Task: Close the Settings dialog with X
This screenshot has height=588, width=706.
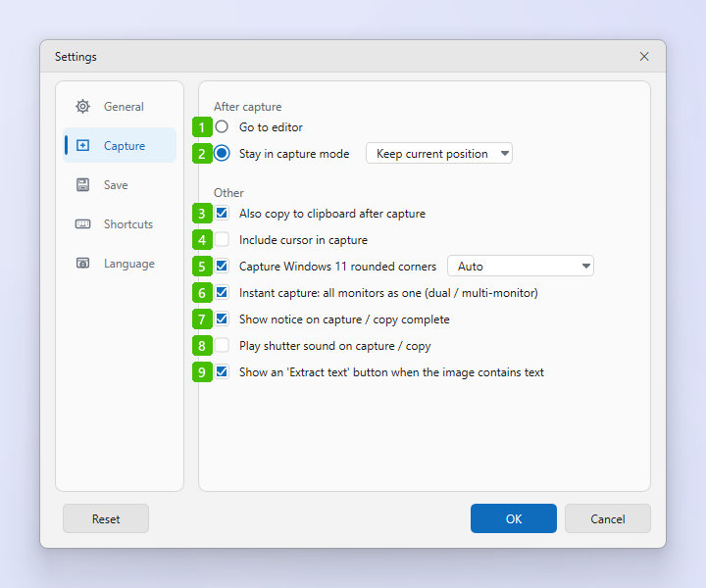Action: point(644,56)
